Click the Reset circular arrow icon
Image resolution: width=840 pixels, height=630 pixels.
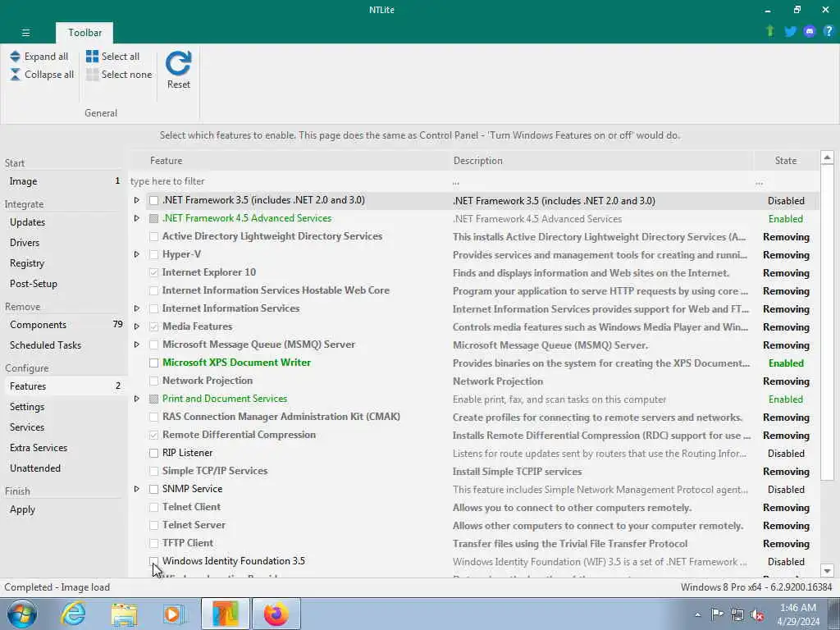[178, 63]
